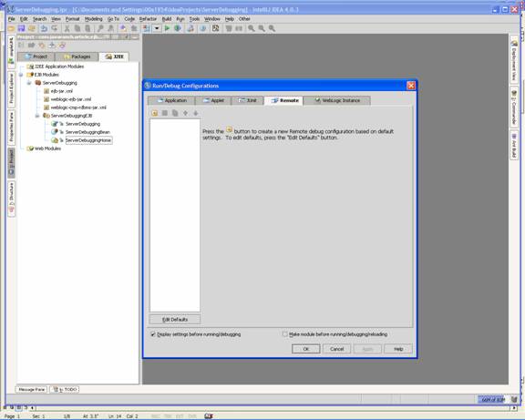Viewport: 525px width, 420px height.
Task: Open the Message Pane bottom tab
Action: 32,390
